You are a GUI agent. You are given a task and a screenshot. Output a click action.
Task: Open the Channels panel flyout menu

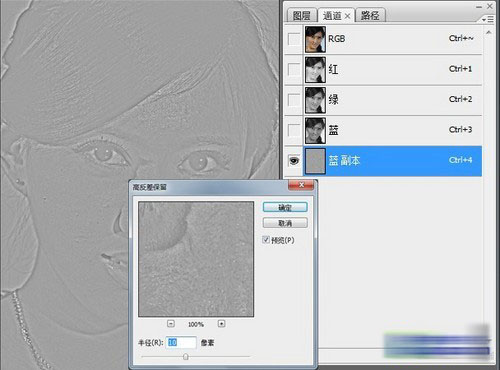[488, 20]
